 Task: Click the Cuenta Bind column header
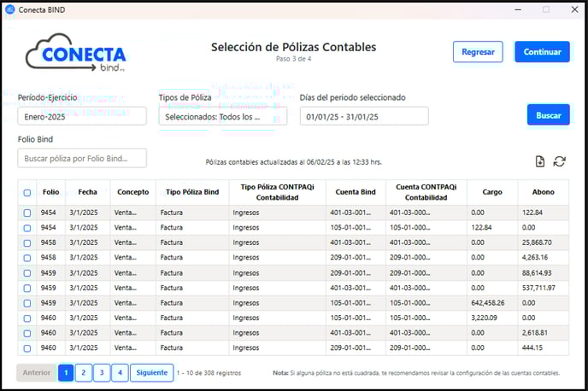click(x=356, y=192)
